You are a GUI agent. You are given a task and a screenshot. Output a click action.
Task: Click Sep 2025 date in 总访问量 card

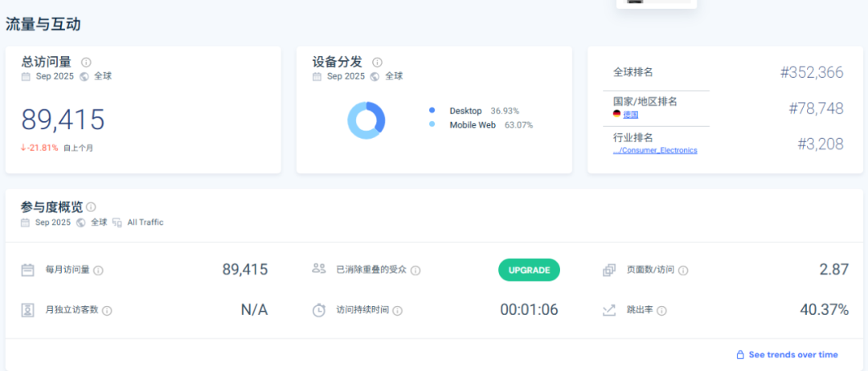[54, 76]
